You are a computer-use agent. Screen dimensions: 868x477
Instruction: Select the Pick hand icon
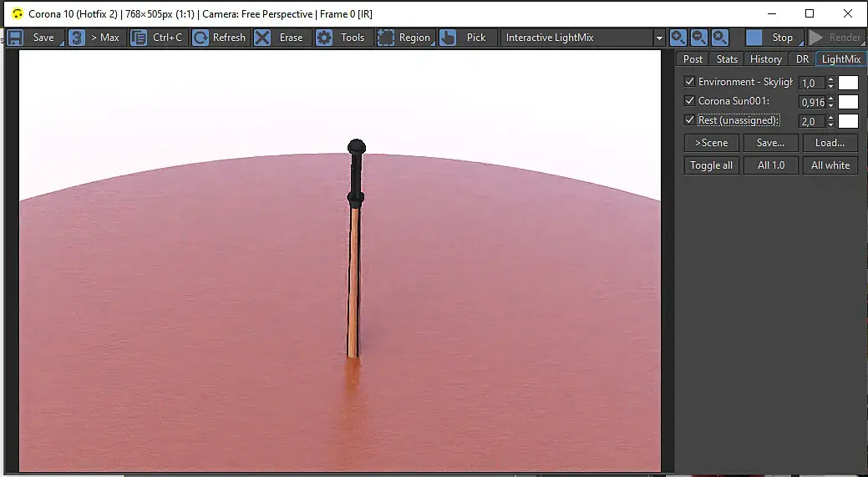[x=448, y=38]
